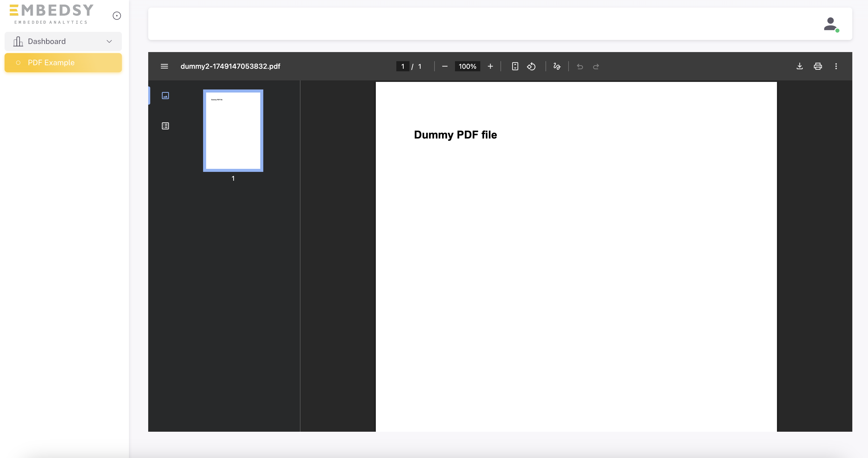Click the 100% zoom level control
Screen dimensions: 868x458
point(467,66)
